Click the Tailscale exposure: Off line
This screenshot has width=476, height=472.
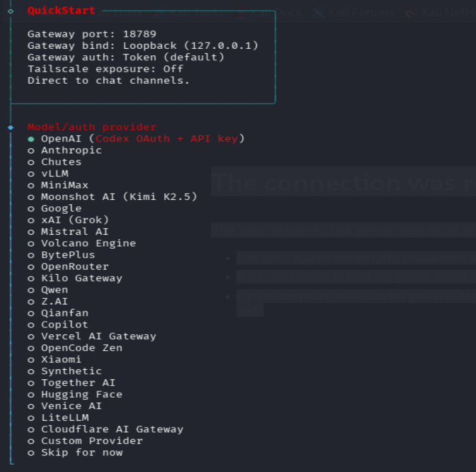pos(105,69)
